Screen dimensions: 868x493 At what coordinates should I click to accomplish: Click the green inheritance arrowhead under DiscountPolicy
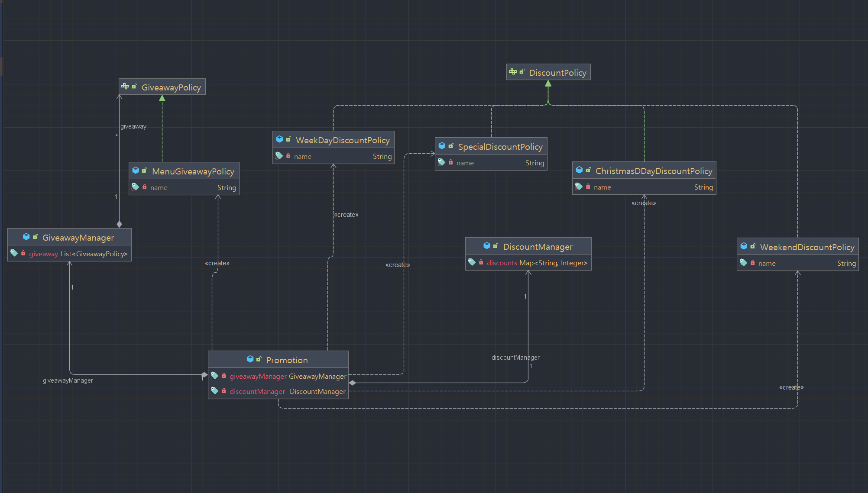548,84
